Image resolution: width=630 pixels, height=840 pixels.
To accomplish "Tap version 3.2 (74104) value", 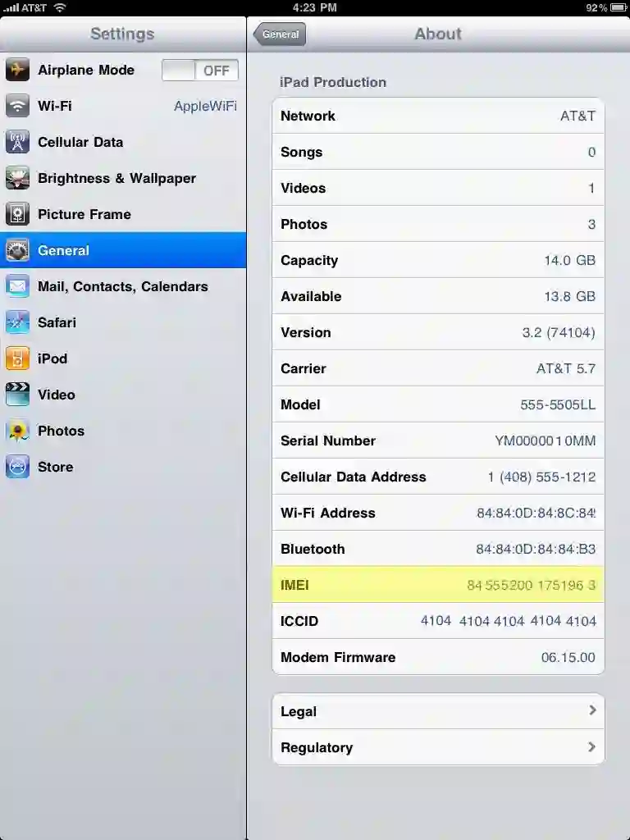I will pyautogui.click(x=558, y=333).
